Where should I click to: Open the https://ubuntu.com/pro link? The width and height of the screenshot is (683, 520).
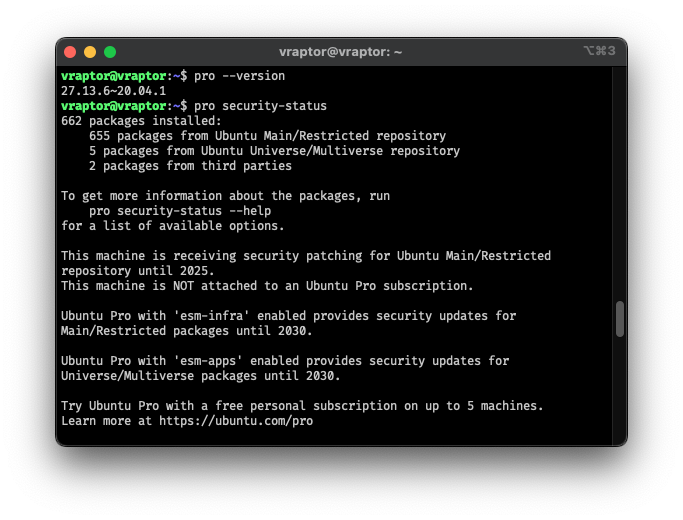pos(236,421)
